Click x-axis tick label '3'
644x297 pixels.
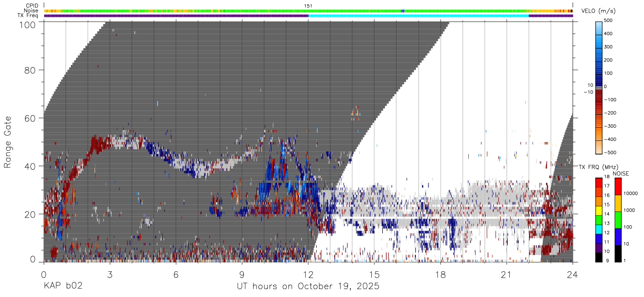click(x=110, y=274)
